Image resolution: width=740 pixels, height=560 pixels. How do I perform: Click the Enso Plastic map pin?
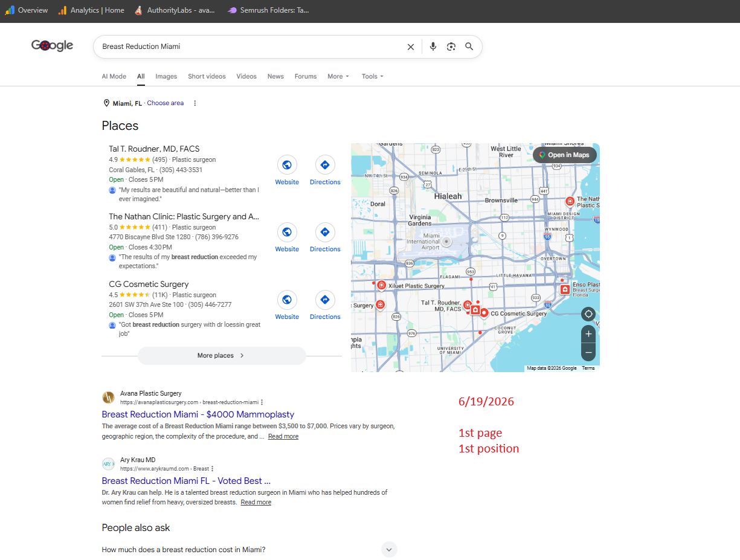pos(565,289)
